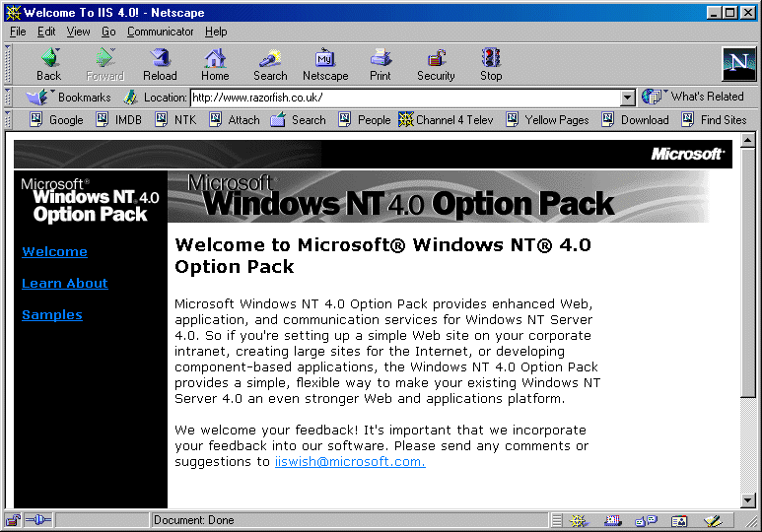The height and width of the screenshot is (532, 762).
Task: Open the File menu
Action: (x=18, y=32)
